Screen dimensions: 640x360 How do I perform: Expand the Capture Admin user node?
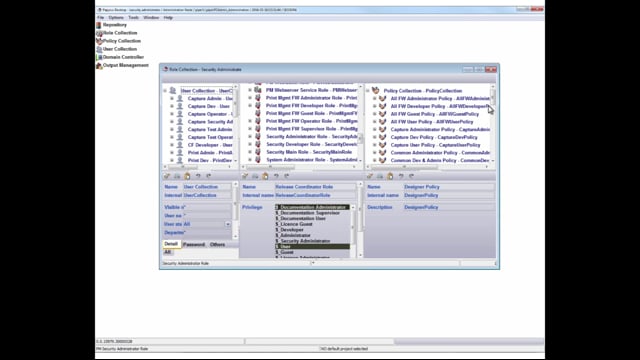click(x=172, y=98)
